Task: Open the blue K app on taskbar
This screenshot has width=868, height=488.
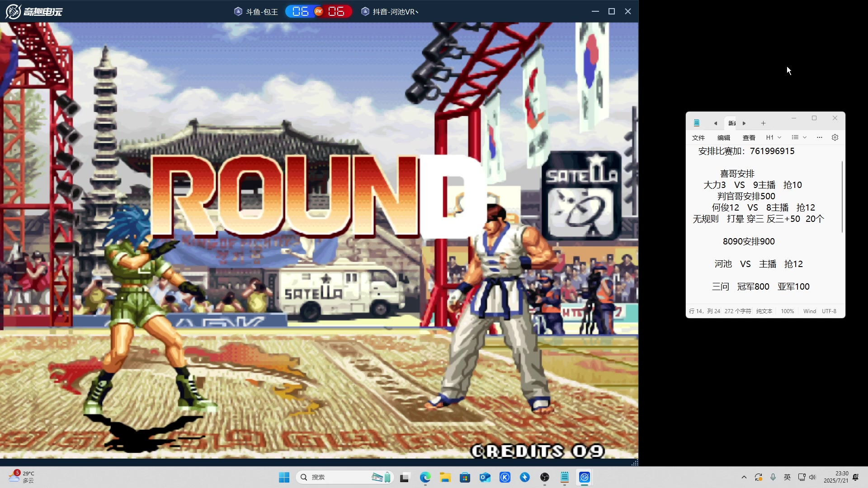Action: click(x=505, y=477)
